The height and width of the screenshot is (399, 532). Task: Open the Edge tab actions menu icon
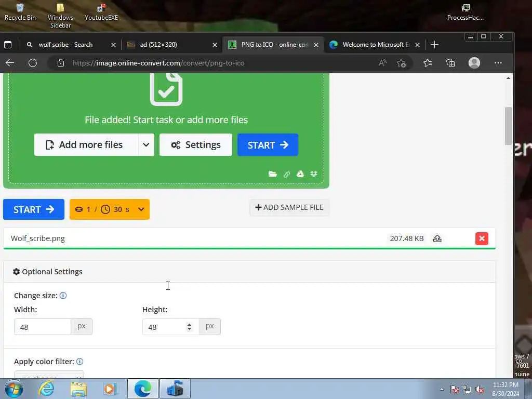(8, 45)
